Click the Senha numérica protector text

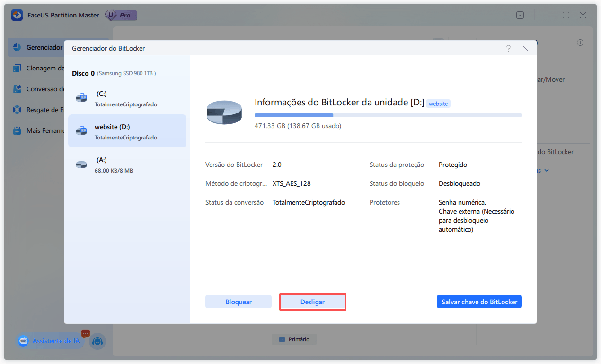[x=462, y=202]
